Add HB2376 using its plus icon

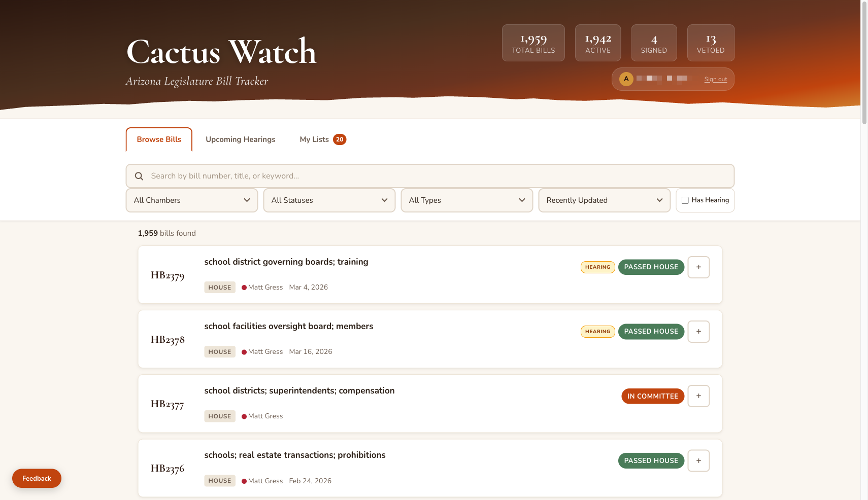pos(698,460)
